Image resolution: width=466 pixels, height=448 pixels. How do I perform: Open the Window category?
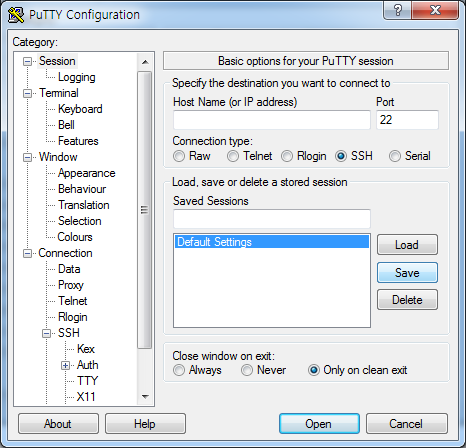[58, 157]
